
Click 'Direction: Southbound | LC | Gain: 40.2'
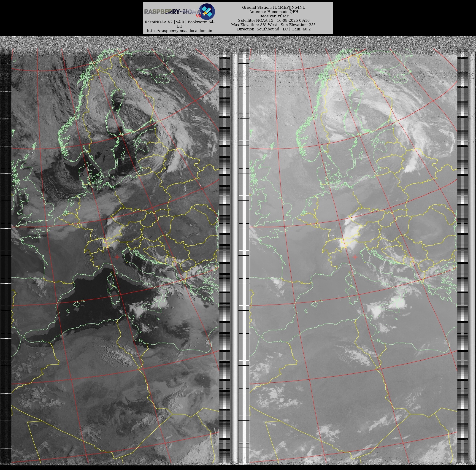[274, 29]
